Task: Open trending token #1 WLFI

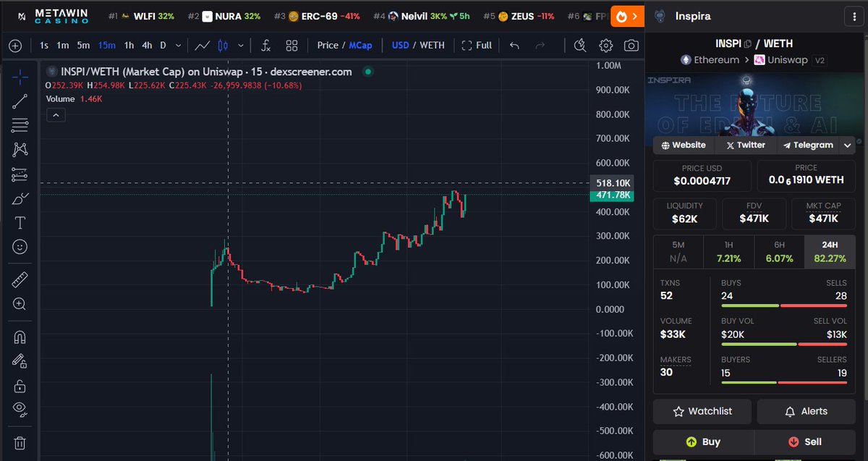Action: tap(141, 16)
